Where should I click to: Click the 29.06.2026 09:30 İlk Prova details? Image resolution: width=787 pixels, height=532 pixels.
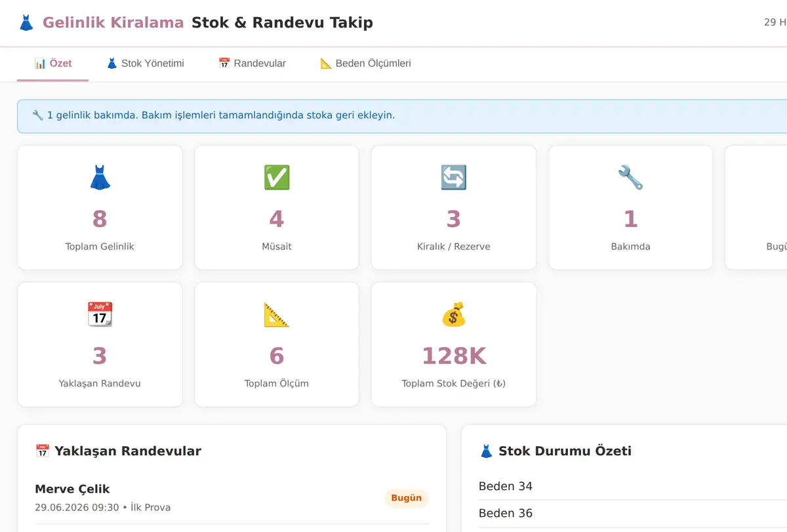[103, 508]
